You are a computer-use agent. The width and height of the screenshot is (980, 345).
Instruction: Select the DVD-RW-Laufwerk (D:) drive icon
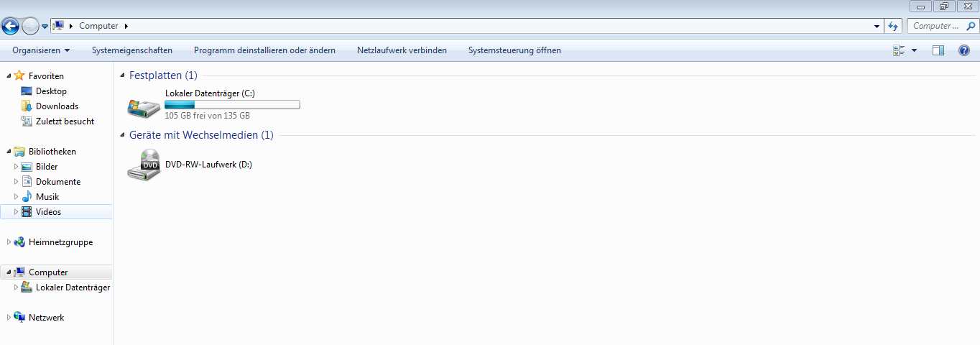pos(144,165)
